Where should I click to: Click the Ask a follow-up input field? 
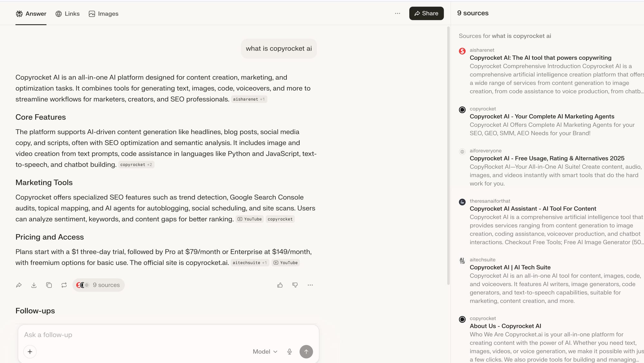(x=129, y=335)
